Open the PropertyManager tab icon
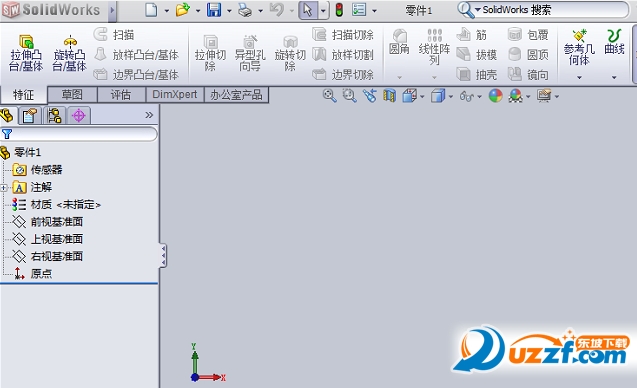 [30, 116]
